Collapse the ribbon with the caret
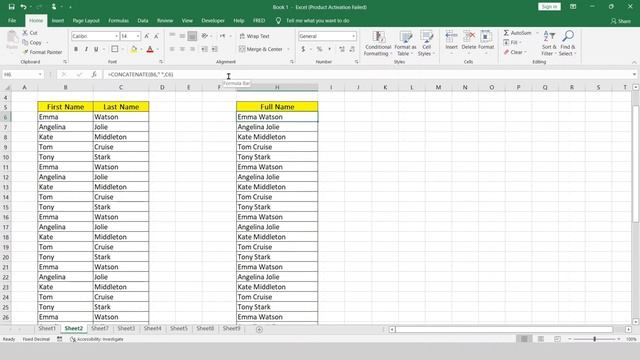 (634, 62)
